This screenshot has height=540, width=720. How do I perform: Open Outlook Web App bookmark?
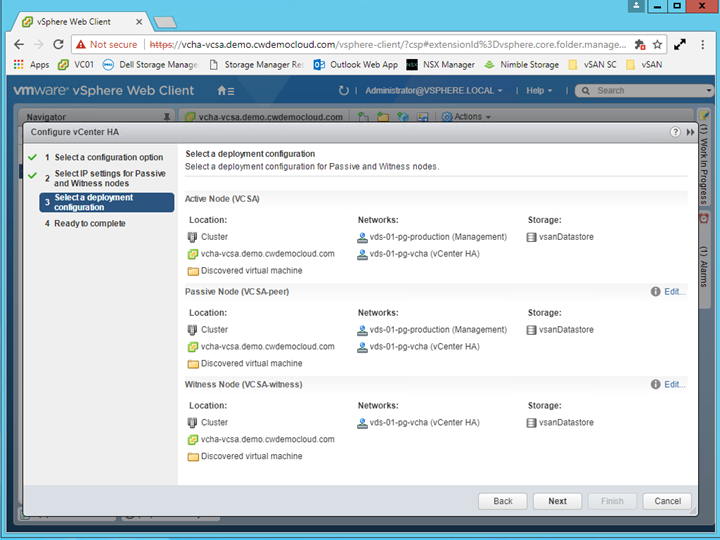(356, 65)
